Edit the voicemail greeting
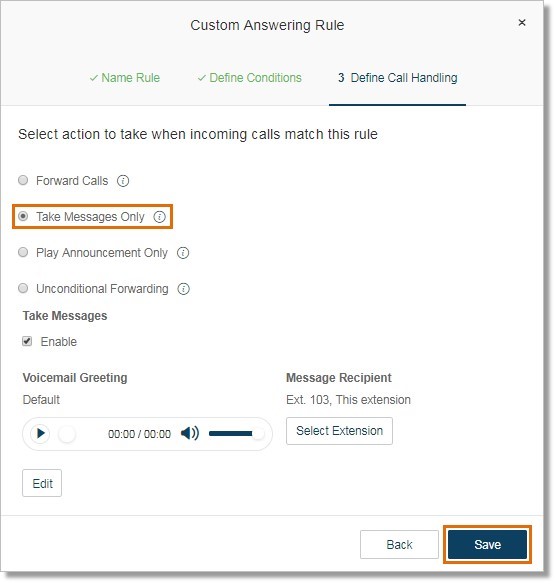The image size is (556, 584). click(42, 483)
